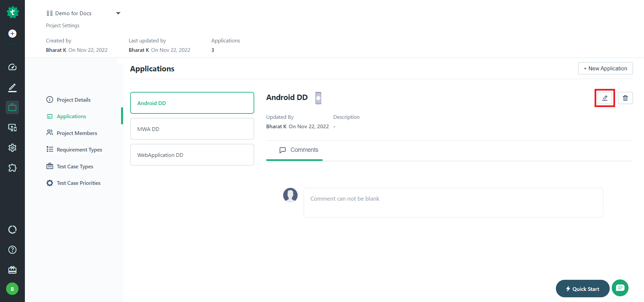Click into the comment text box
Viewport: 644px width, 302px height.
(x=453, y=203)
